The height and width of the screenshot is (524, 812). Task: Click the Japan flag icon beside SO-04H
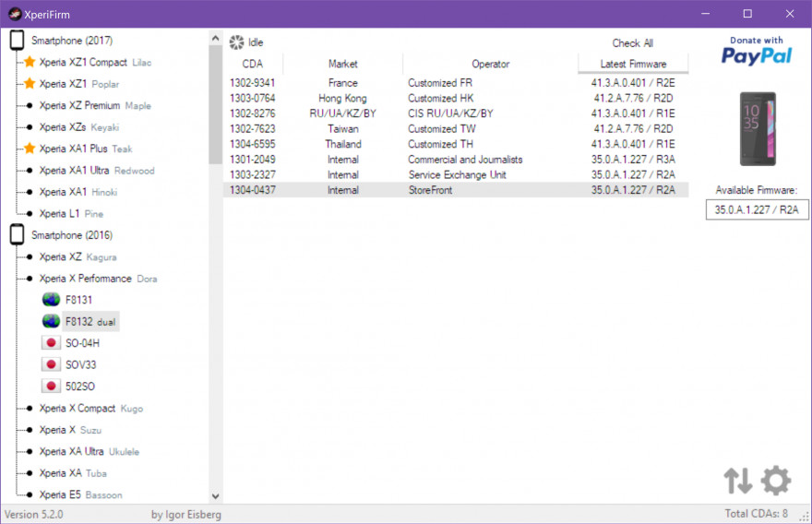pyautogui.click(x=51, y=343)
